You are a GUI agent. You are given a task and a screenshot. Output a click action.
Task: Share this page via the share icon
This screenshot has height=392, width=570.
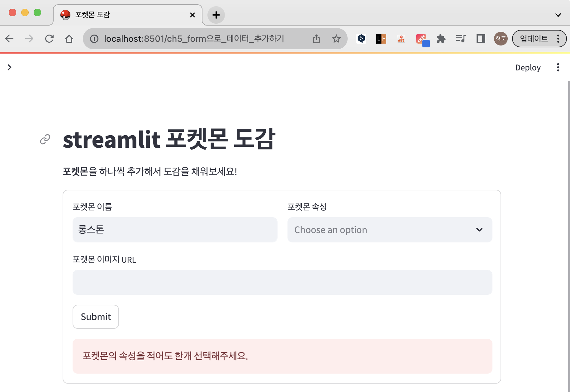(316, 39)
